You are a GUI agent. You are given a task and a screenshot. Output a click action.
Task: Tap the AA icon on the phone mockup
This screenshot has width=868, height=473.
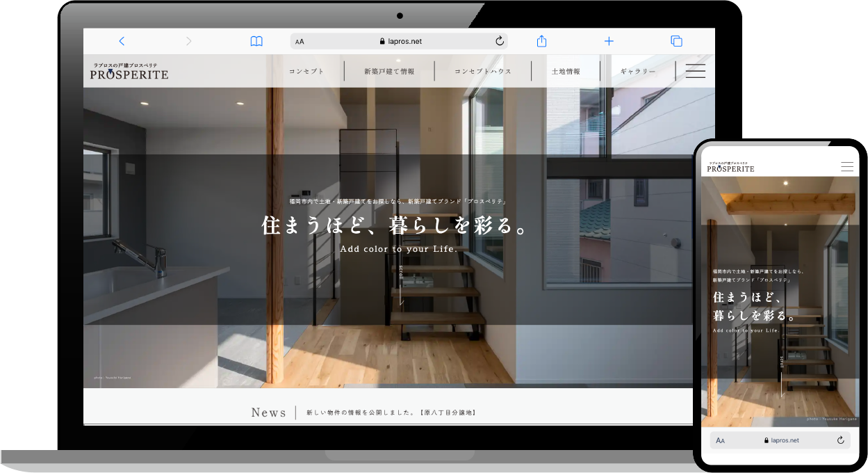(721, 440)
